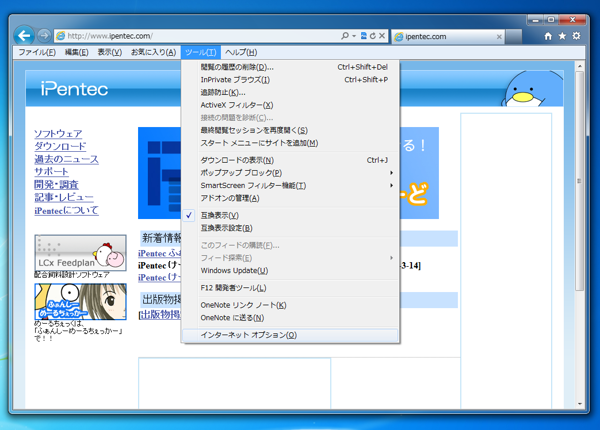The image size is (600, 430).
Task: Click the iPentec logo header
Action: [75, 89]
